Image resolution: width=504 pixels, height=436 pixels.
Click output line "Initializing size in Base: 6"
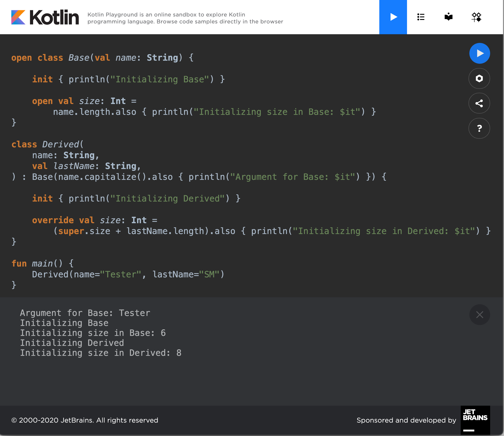click(x=93, y=333)
